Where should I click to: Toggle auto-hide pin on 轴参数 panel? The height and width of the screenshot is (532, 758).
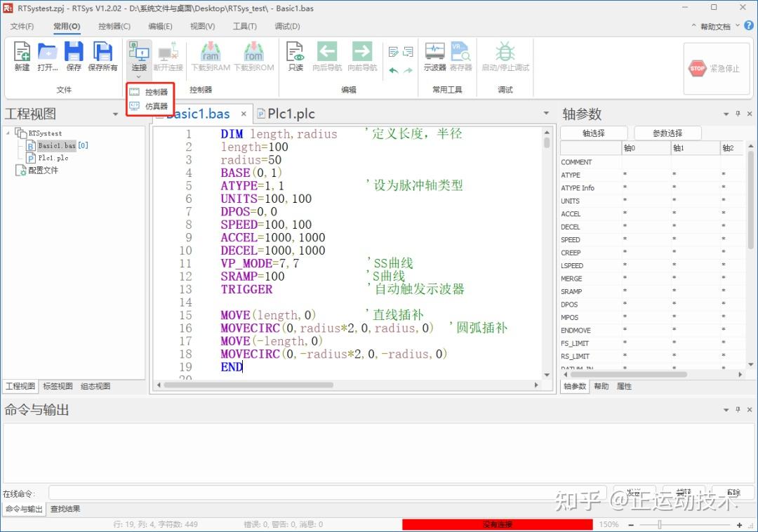click(x=738, y=114)
